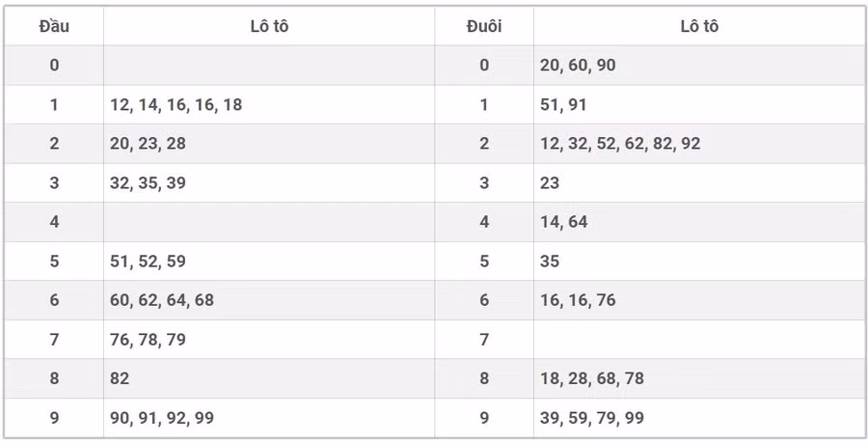Click the "Đuôi" column header

point(484,26)
